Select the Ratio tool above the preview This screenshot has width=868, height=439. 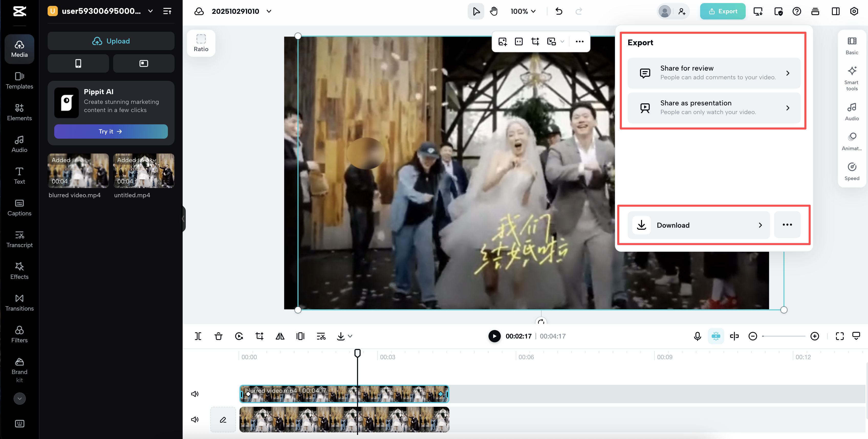coord(201,43)
